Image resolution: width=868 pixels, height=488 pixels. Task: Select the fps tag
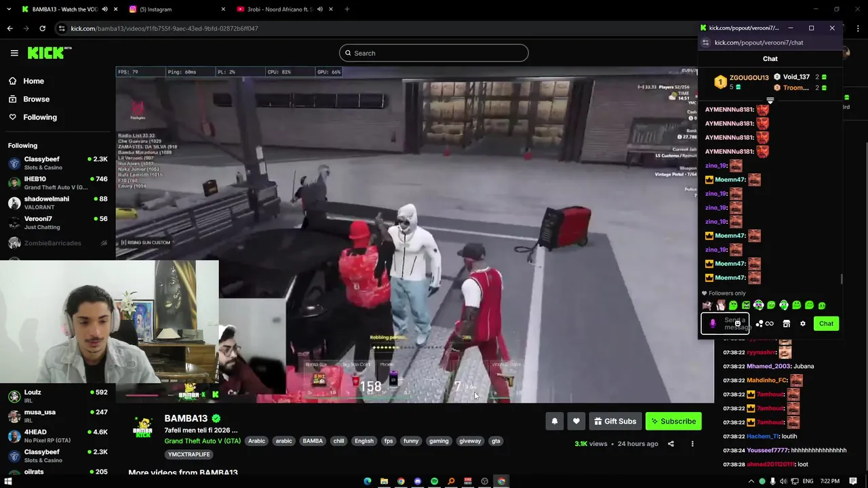coord(389,441)
